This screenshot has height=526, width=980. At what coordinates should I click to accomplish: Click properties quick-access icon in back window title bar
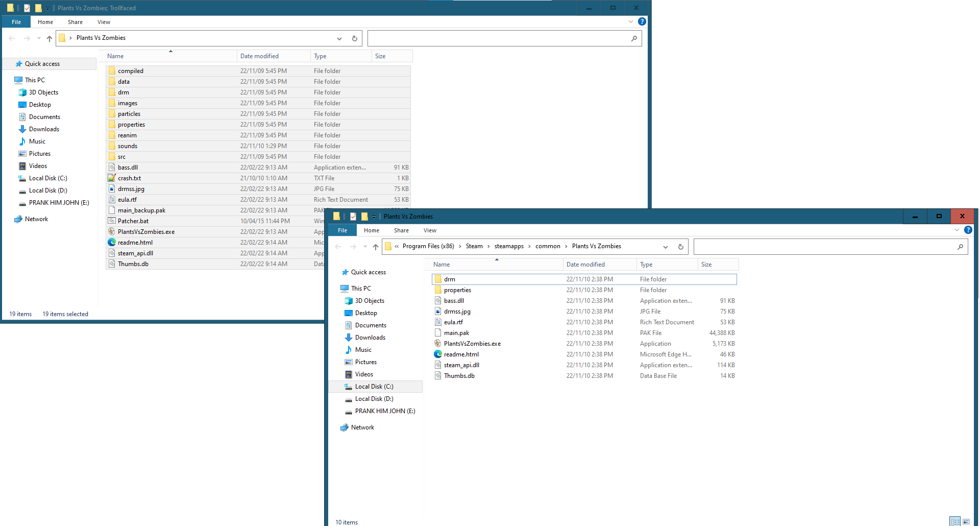(x=27, y=8)
